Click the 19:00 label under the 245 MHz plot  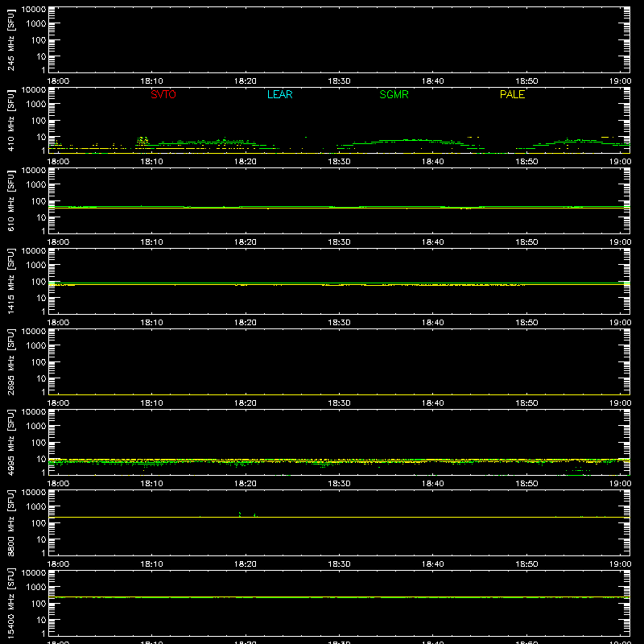[x=620, y=81]
